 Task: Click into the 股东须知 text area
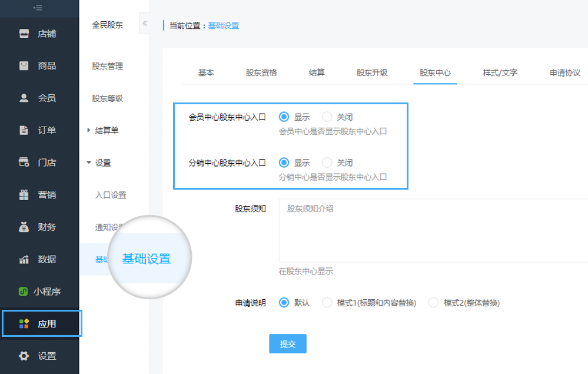pos(433,230)
